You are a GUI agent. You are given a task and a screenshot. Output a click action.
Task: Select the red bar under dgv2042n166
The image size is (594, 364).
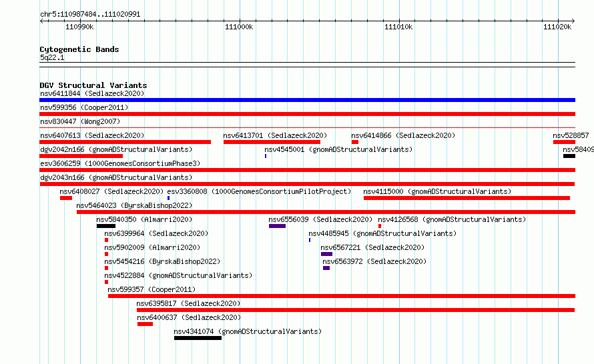(x=81, y=156)
